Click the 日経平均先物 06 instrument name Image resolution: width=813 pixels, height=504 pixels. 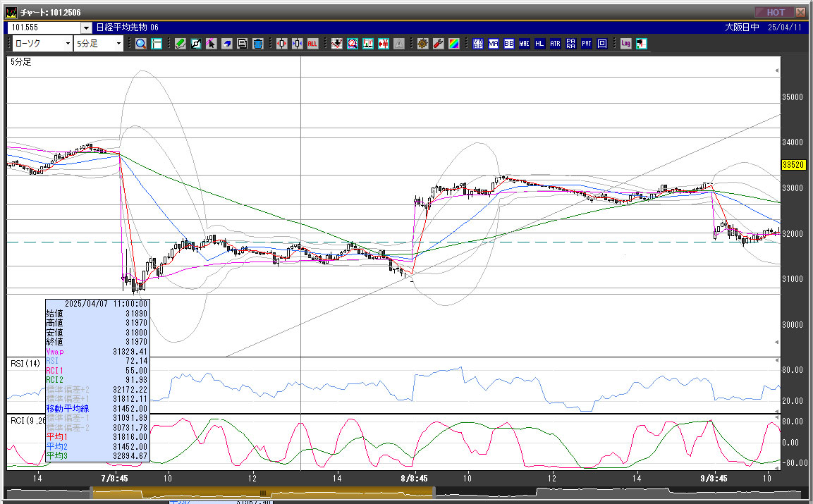pyautogui.click(x=128, y=27)
